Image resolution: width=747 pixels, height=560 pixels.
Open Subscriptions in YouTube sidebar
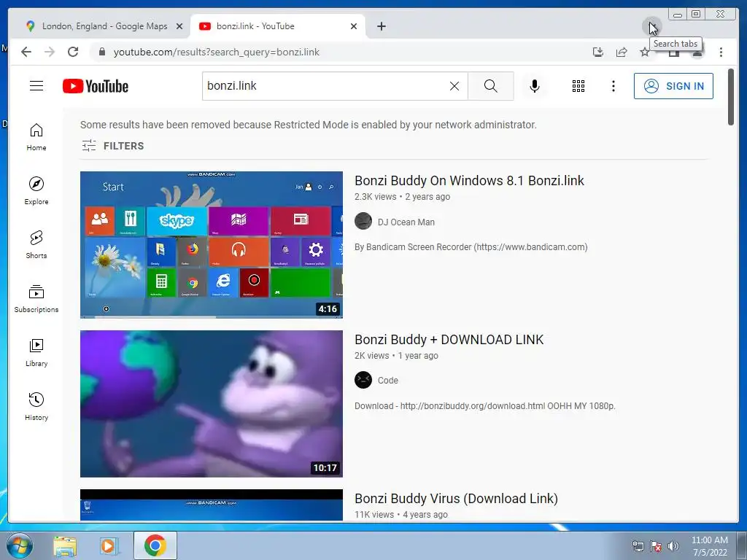[x=36, y=298]
